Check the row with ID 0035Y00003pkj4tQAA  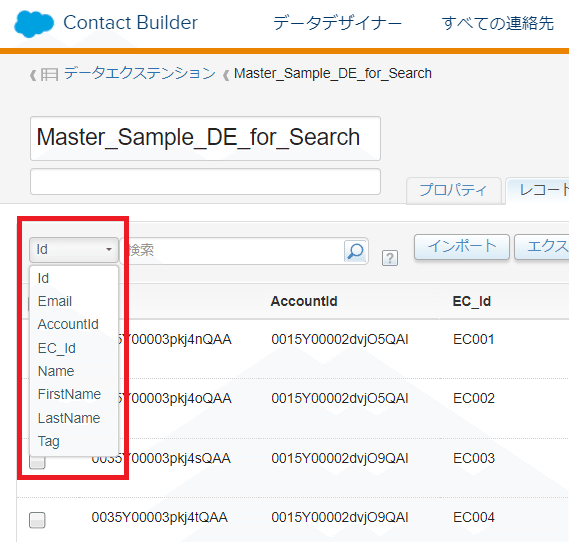click(x=37, y=520)
